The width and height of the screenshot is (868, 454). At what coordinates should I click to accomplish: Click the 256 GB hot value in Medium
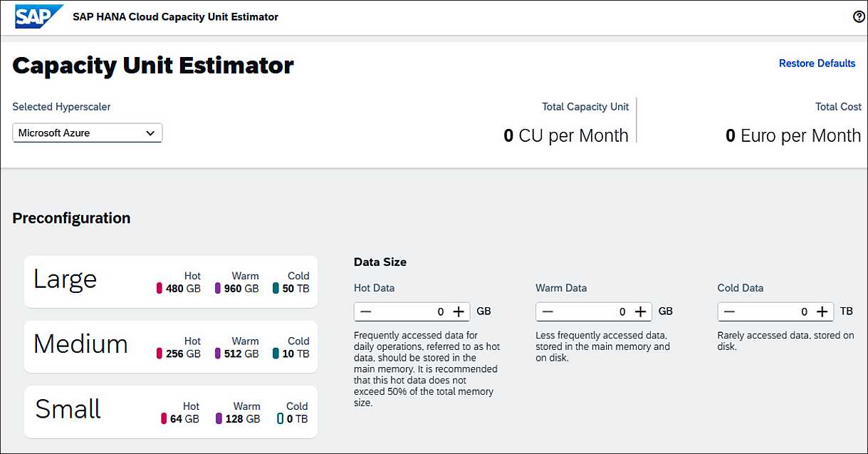(184, 354)
